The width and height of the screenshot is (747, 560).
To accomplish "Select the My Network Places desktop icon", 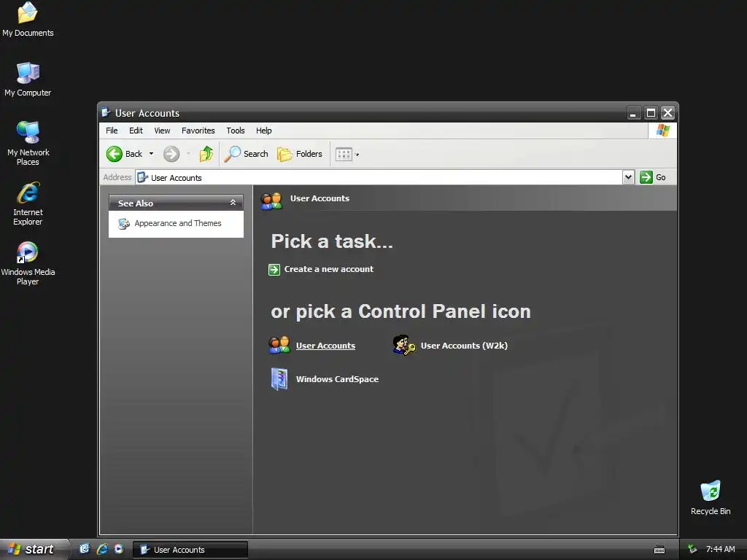I will click(x=28, y=144).
